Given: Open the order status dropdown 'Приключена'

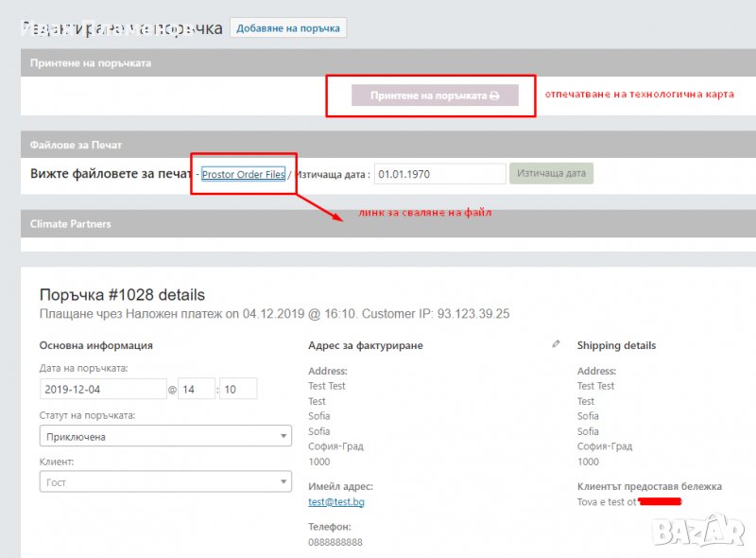Looking at the screenshot, I should pos(165,436).
